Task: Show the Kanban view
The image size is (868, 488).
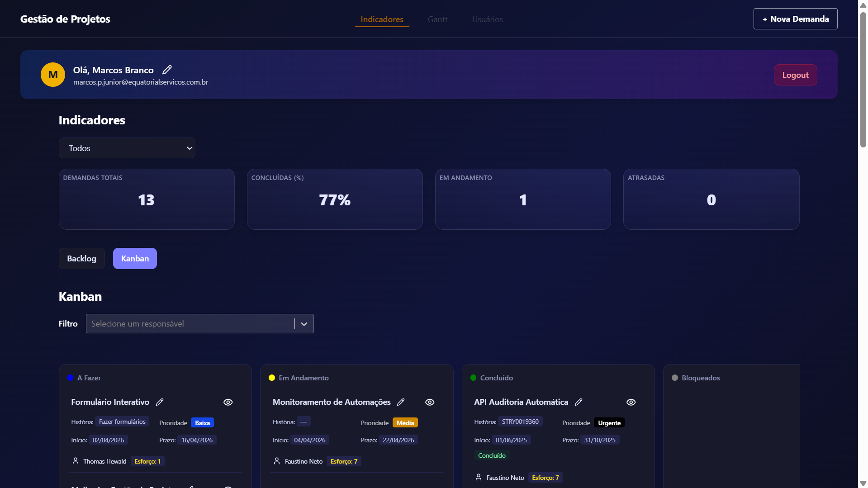Action: pyautogui.click(x=135, y=259)
